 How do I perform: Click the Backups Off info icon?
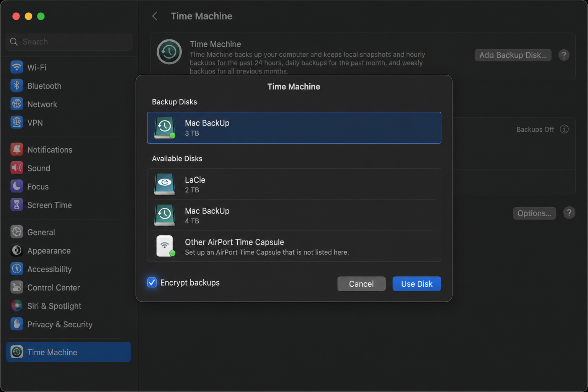tap(564, 129)
